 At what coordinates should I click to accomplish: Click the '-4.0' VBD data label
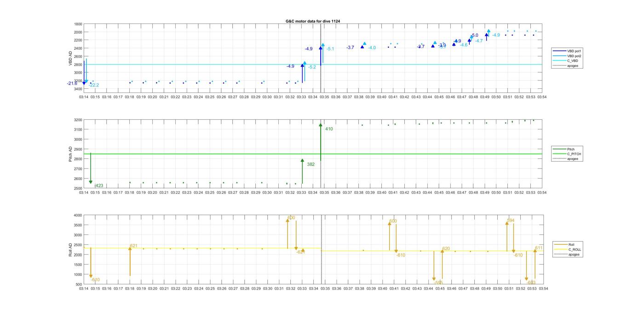[x=372, y=48]
